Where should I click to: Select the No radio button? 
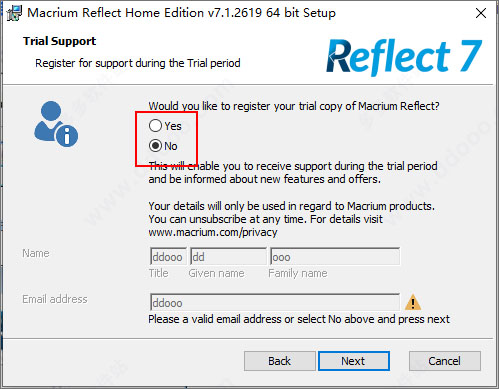[x=155, y=146]
